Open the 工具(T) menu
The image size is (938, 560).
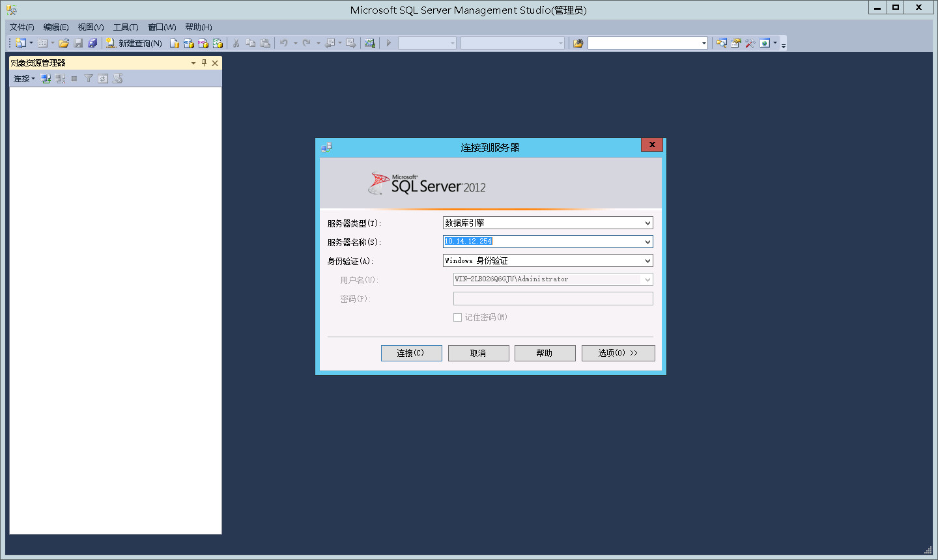[126, 27]
